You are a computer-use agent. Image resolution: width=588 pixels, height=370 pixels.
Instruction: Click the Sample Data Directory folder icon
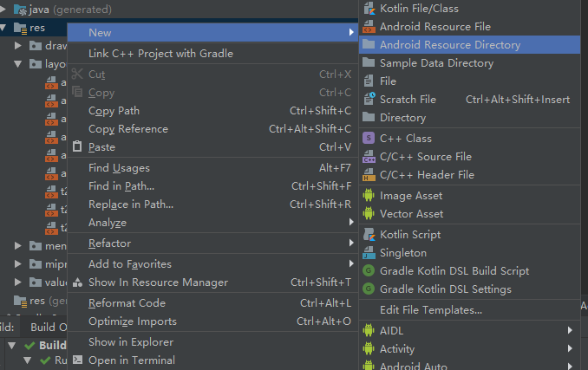pos(369,62)
